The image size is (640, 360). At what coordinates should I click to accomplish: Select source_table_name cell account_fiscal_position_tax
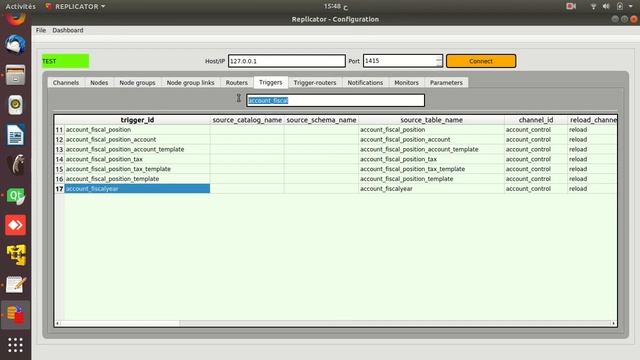pos(431,159)
